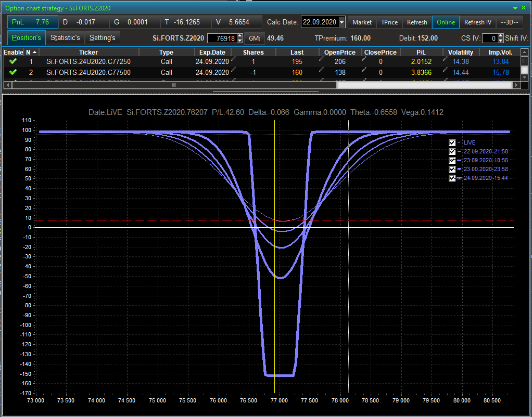Viewport: 532px width, 417px height.
Task: Click the sort arrow in the N column header
Action: [34, 52]
